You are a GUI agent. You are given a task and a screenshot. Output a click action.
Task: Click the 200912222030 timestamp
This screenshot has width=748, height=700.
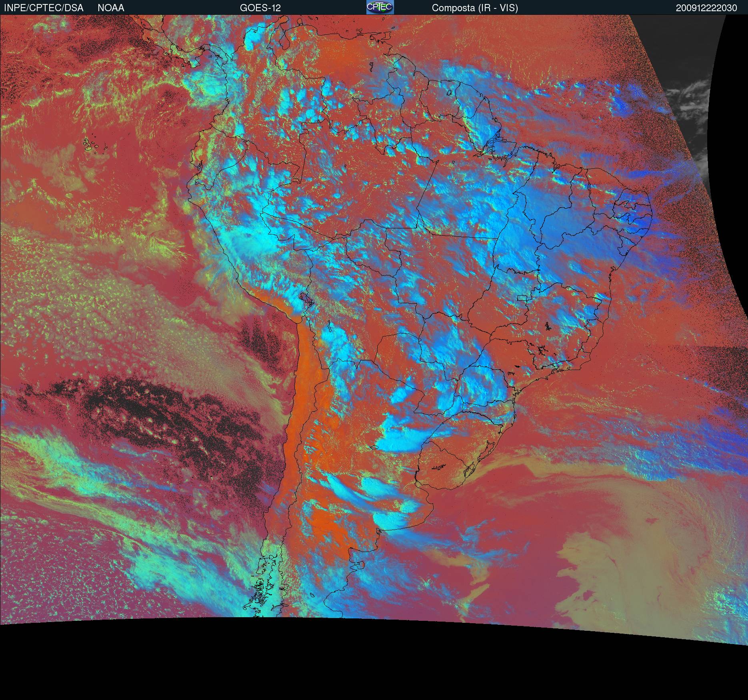point(706,8)
